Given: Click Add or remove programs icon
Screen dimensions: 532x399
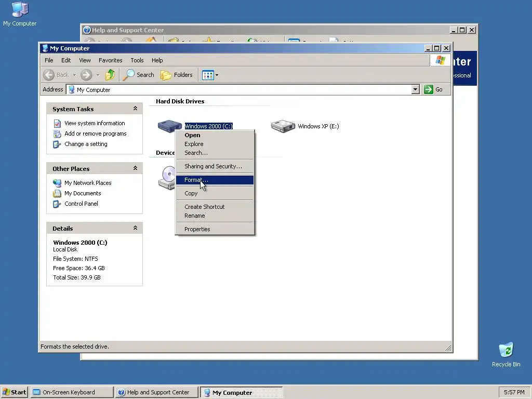Looking at the screenshot, I should [57, 134].
